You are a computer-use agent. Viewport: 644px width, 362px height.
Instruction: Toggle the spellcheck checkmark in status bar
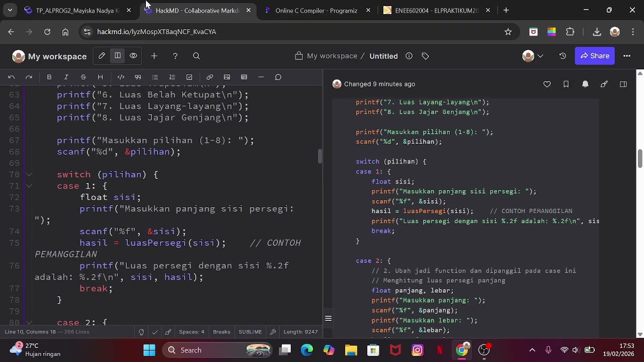tap(155, 332)
